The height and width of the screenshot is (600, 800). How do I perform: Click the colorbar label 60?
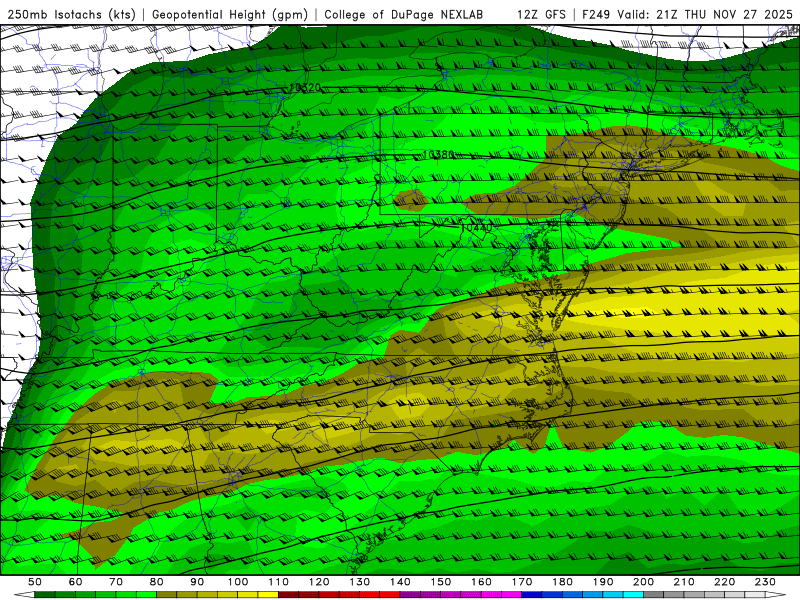(x=76, y=582)
